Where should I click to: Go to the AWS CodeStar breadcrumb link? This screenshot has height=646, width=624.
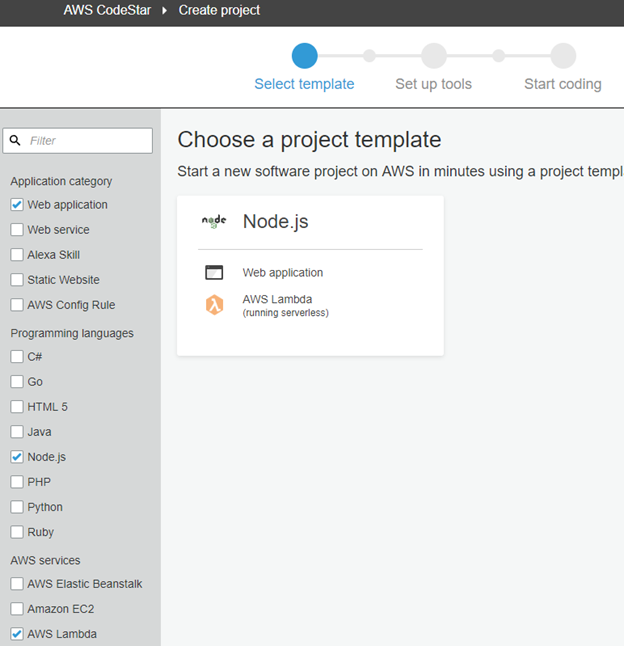pyautogui.click(x=107, y=10)
